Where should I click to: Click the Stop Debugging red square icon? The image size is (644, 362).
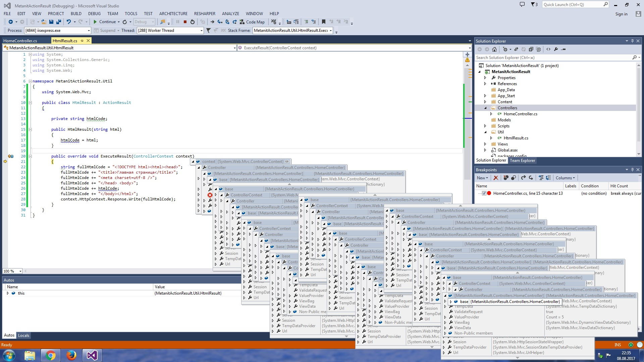tap(185, 22)
